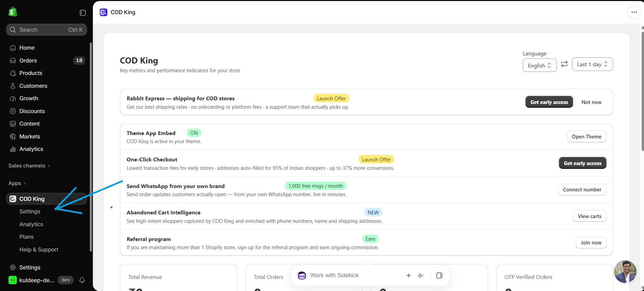Click the Content image icon
This screenshot has width=644, height=291.
coord(13,124)
